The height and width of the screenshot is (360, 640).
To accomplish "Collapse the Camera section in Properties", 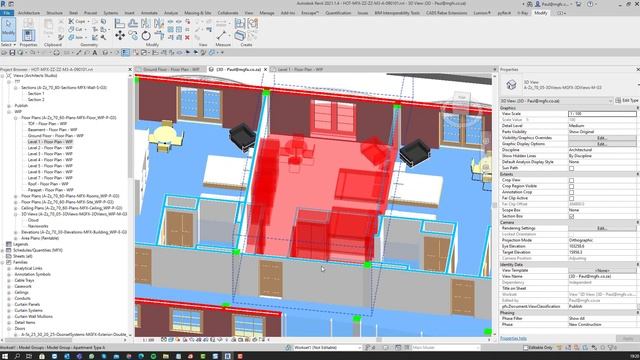I will pyautogui.click(x=638, y=222).
